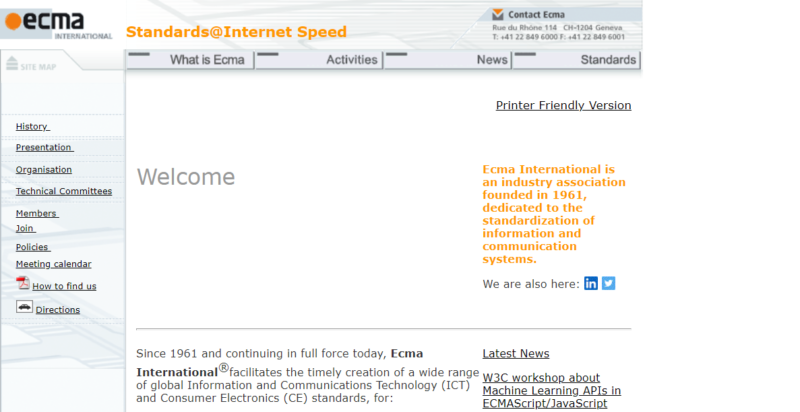This screenshot has width=800, height=412.
Task: Open the W3C workshop Machine Learning news link
Action: 552,391
